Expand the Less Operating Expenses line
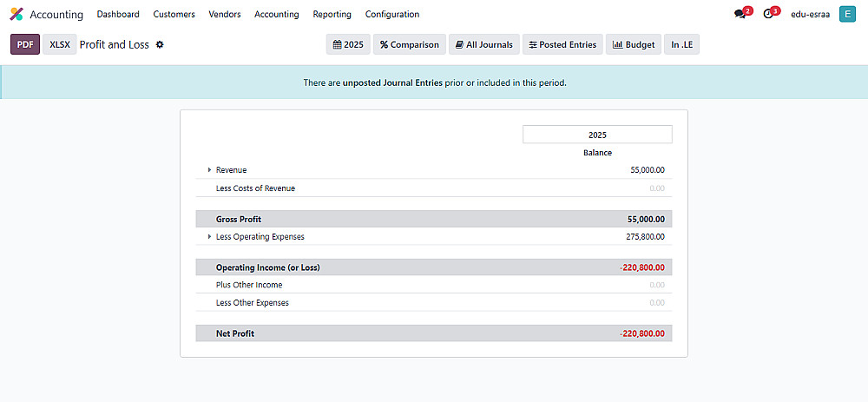Screen dimensions: 868x402 click(x=209, y=237)
